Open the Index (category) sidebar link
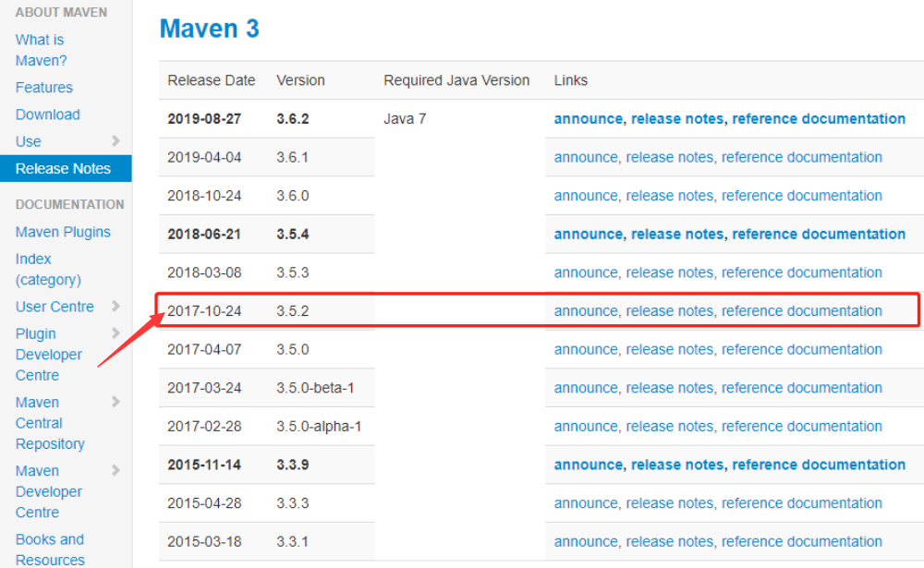This screenshot has height=568, width=924. coord(48,270)
